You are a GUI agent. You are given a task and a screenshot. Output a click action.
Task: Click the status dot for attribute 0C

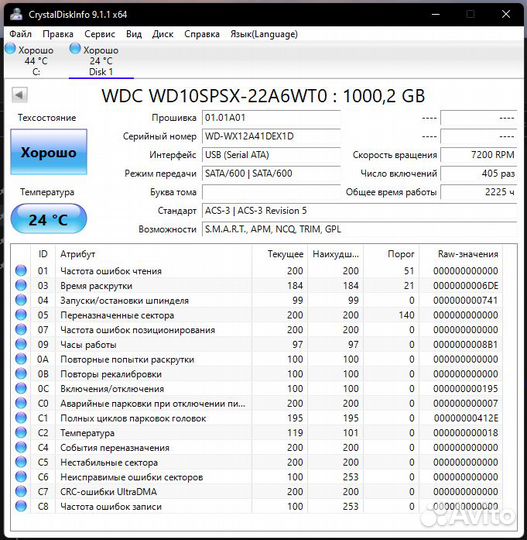point(21,388)
